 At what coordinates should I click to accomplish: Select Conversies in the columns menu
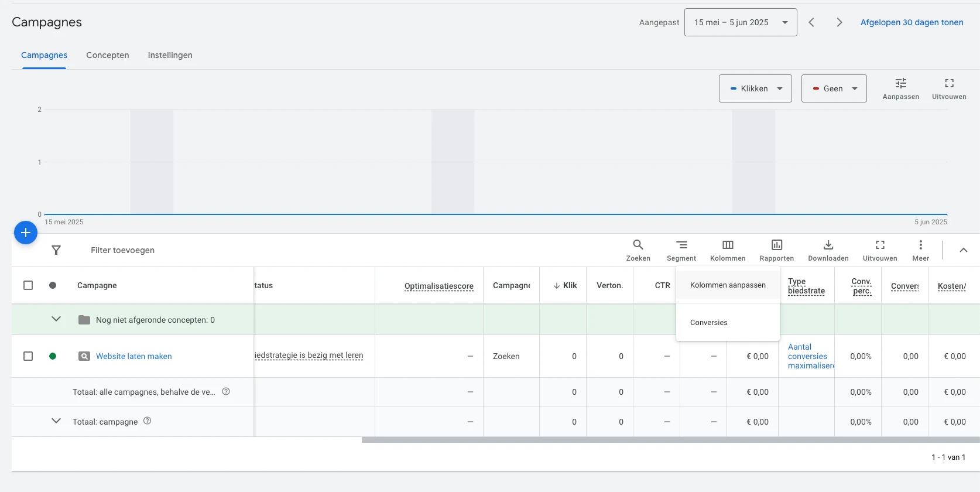click(x=728, y=323)
